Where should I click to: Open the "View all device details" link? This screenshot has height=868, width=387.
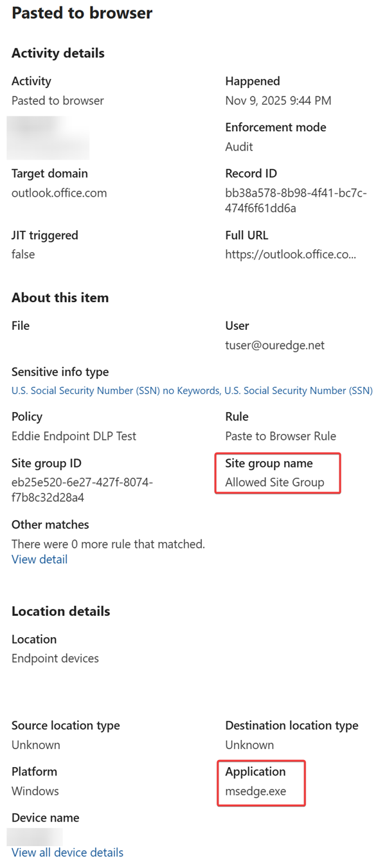pyautogui.click(x=67, y=853)
